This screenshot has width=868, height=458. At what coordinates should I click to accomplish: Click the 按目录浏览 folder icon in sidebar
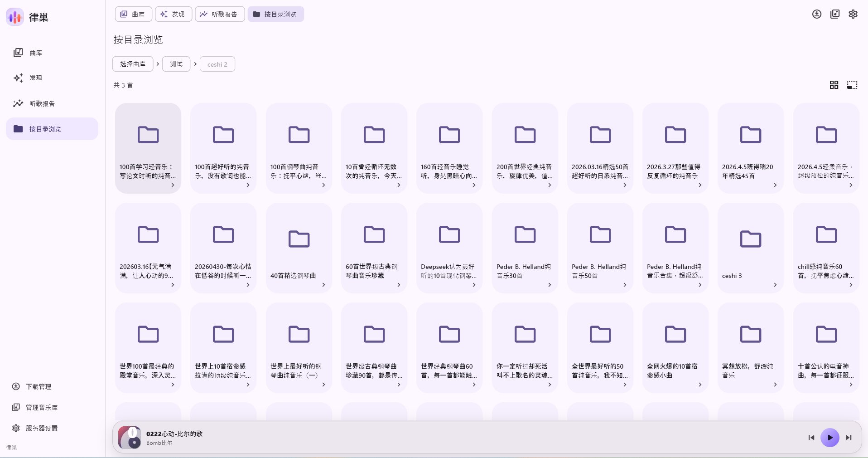coord(18,129)
